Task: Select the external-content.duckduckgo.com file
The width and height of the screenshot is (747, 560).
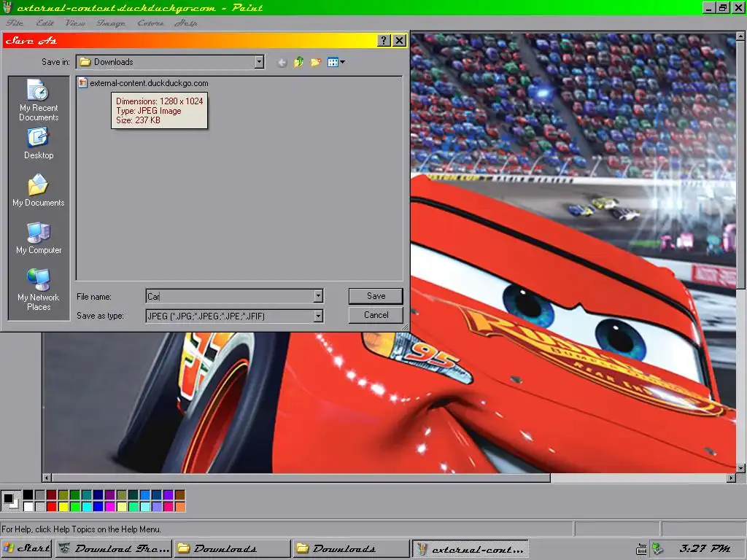Action: click(x=149, y=83)
